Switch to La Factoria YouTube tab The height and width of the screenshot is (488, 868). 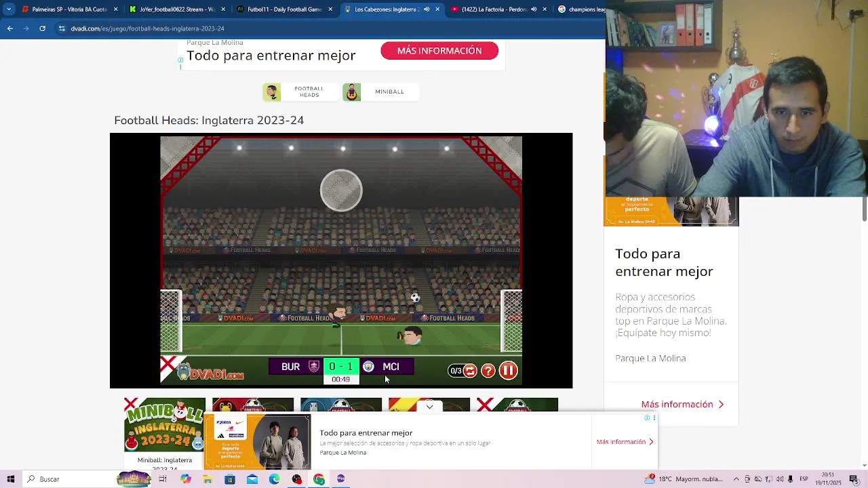494,9
